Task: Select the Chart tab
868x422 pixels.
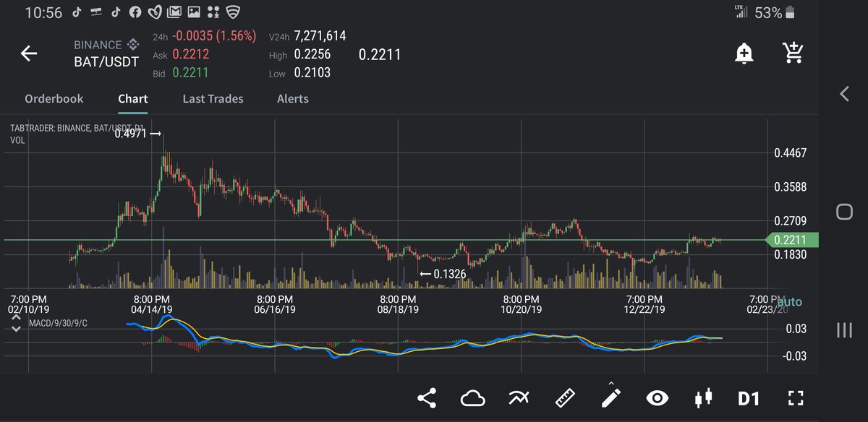Action: tap(133, 99)
